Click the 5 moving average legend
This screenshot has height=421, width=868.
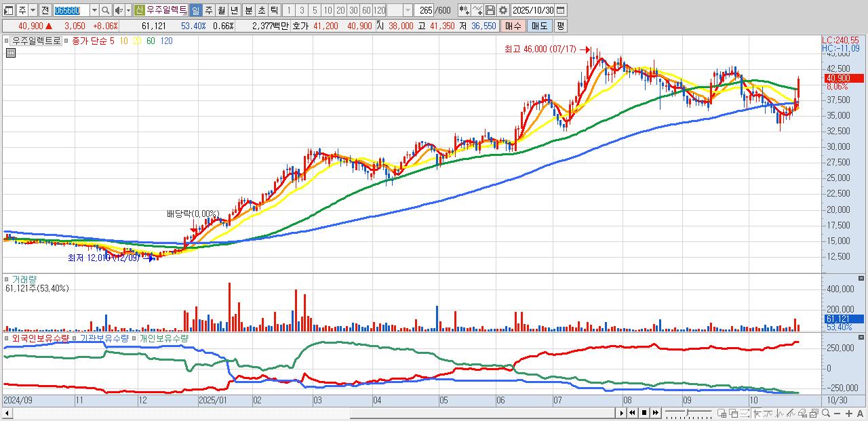pos(113,41)
